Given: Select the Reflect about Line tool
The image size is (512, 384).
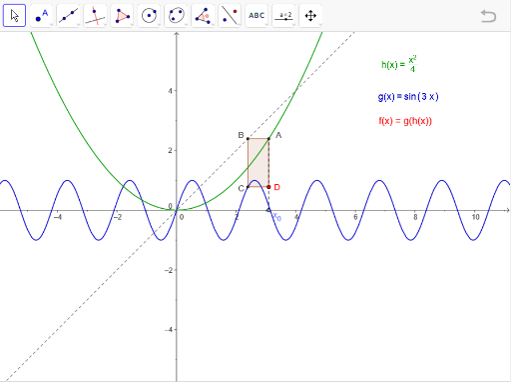Looking at the screenshot, I should coord(230,15).
